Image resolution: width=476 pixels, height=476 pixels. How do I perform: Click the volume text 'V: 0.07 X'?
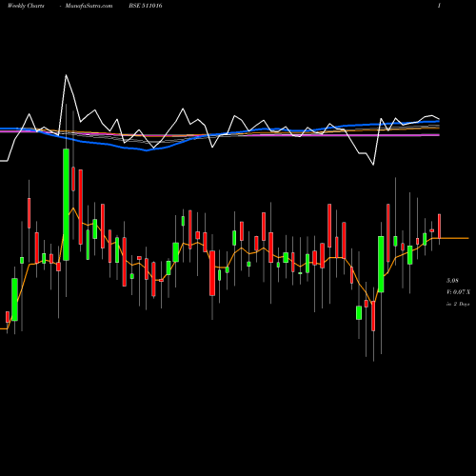(458, 292)
